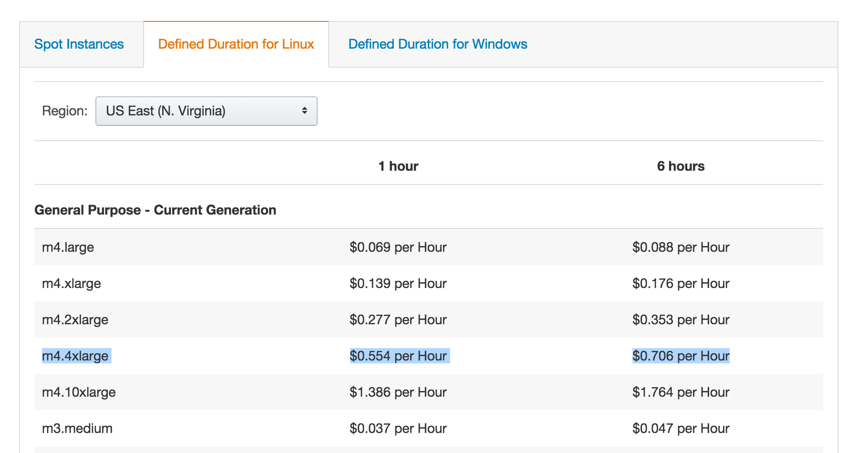The image size is (868, 453).
Task: Select the Defined Duration for Linux tab
Action: (236, 44)
